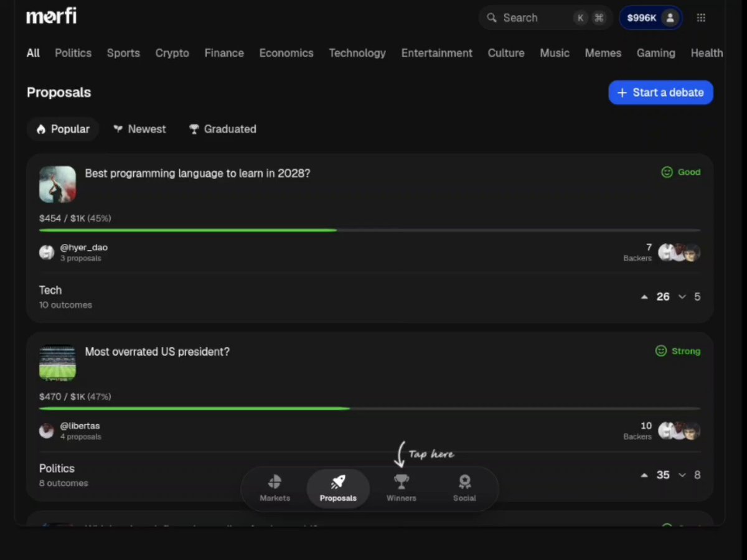
Task: Click the Start a debate button
Action: pos(660,93)
